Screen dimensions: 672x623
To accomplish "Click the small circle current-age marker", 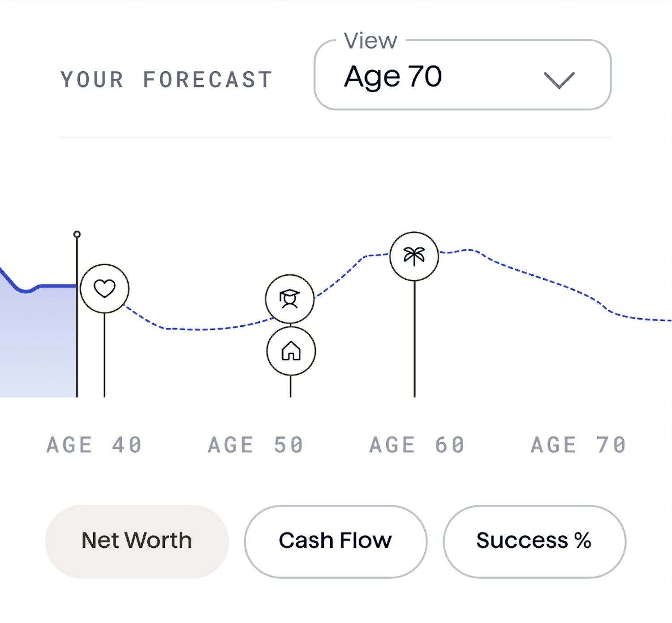I will (77, 234).
